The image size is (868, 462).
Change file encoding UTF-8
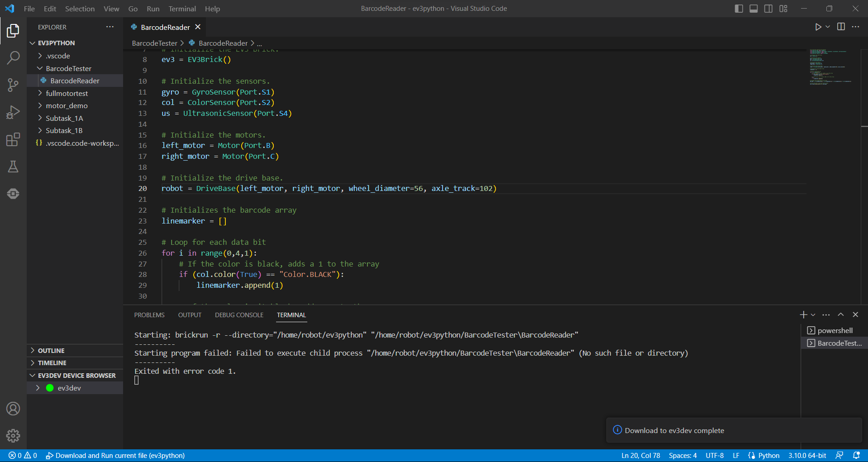pos(715,455)
